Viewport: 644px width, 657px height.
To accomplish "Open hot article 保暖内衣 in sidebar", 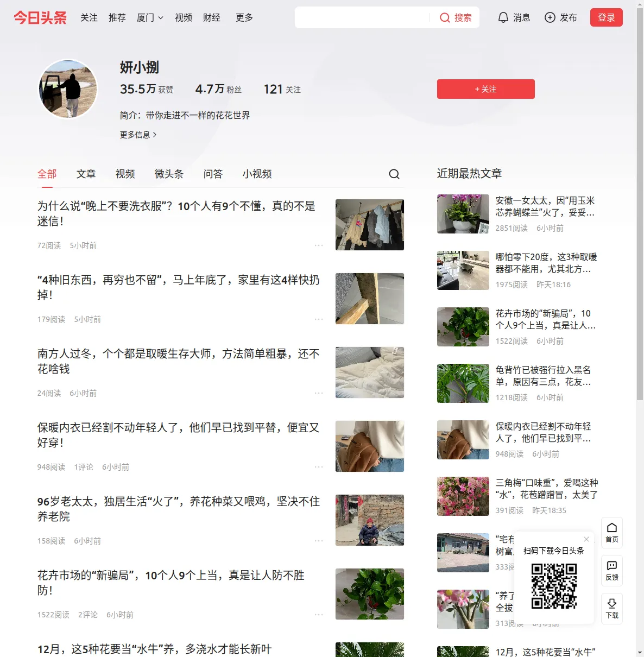I will point(544,432).
